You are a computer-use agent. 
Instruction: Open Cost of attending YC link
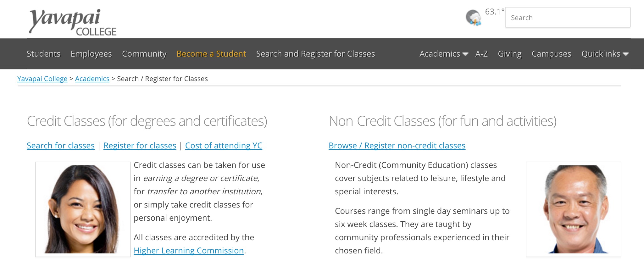(x=224, y=146)
